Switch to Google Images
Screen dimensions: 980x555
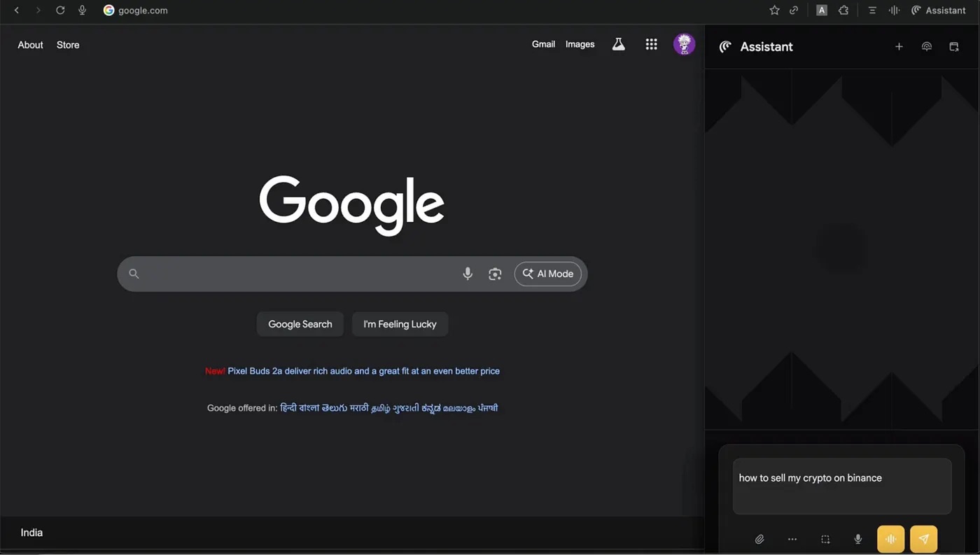(x=580, y=43)
